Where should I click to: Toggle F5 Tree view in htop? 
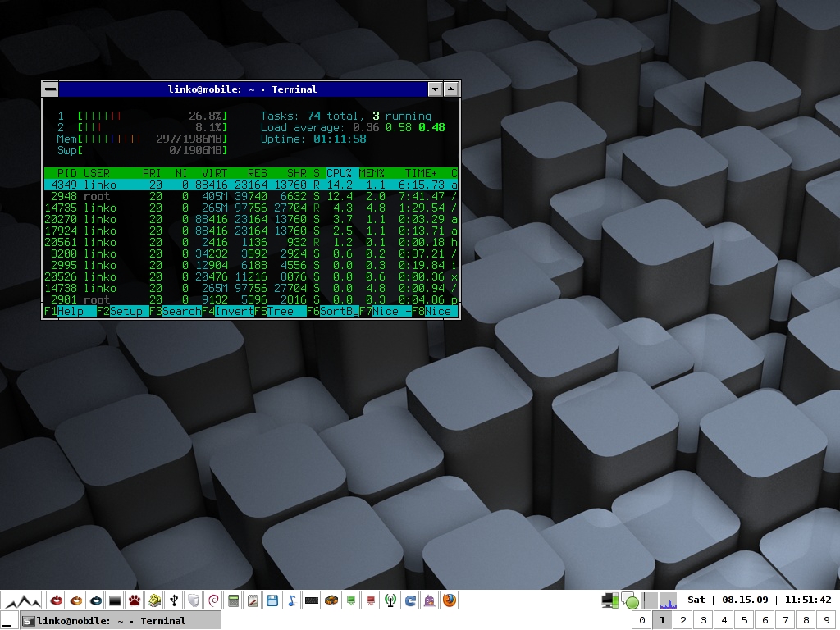281,311
